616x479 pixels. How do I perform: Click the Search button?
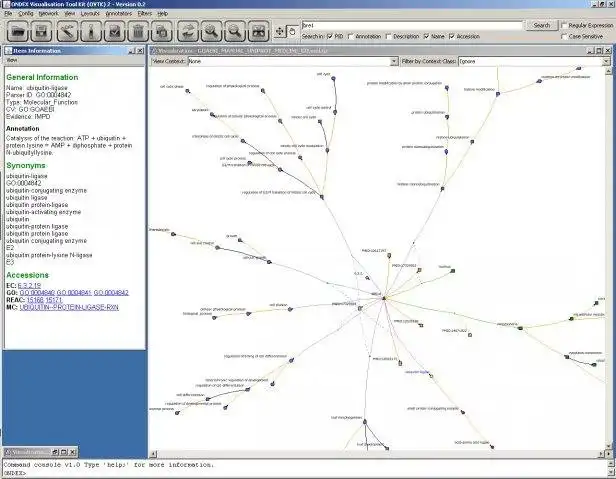tap(542, 25)
